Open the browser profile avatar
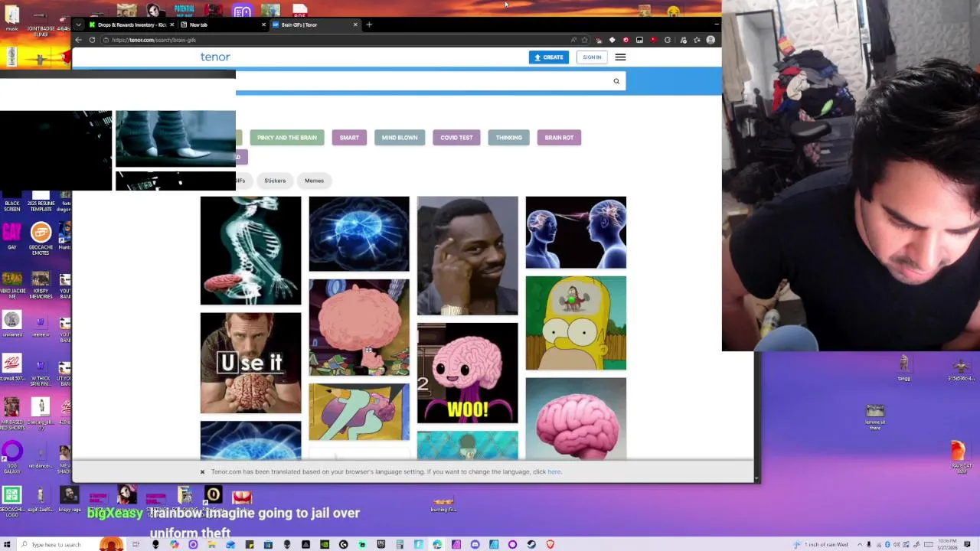Screen dimensions: 980x551 click(710, 40)
